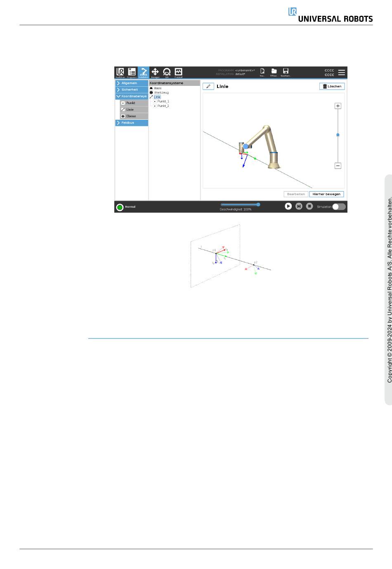Add a Linie feature from sidebar
Screen dimensions: 392x569
(134, 109)
